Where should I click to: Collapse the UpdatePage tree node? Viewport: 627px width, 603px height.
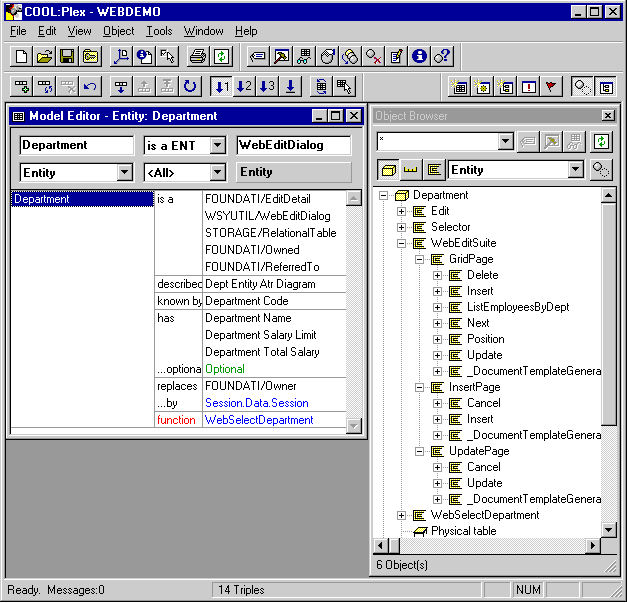[x=419, y=451]
